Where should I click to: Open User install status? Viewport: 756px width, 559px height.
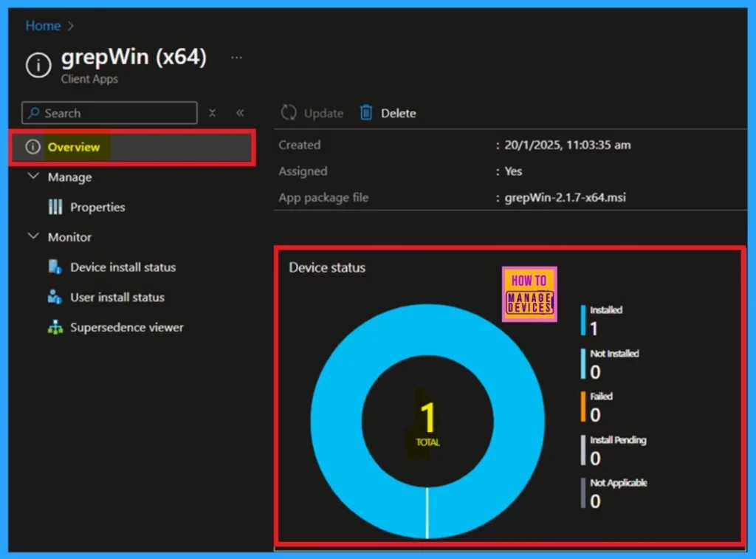pos(117,297)
